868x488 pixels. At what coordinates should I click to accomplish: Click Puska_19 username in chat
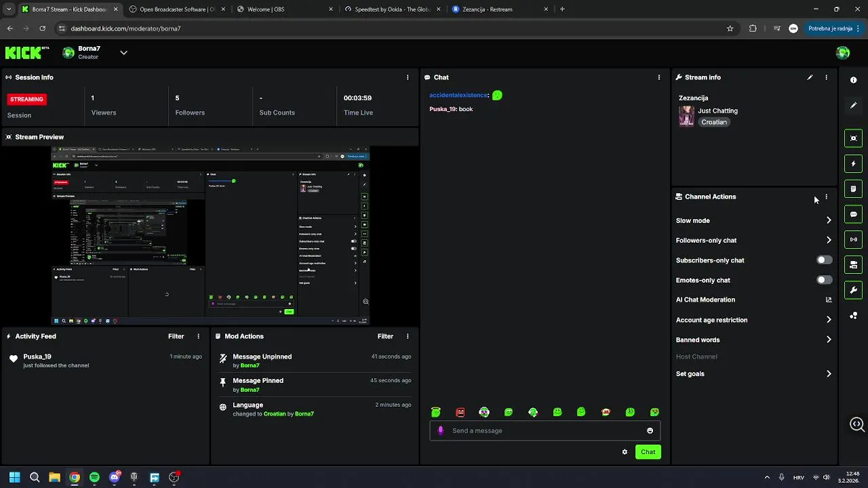click(442, 109)
